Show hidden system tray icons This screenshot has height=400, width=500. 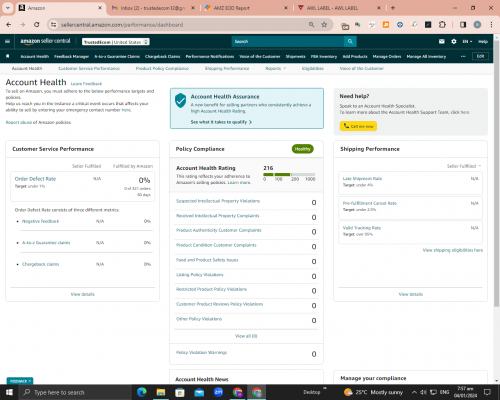tap(414, 392)
